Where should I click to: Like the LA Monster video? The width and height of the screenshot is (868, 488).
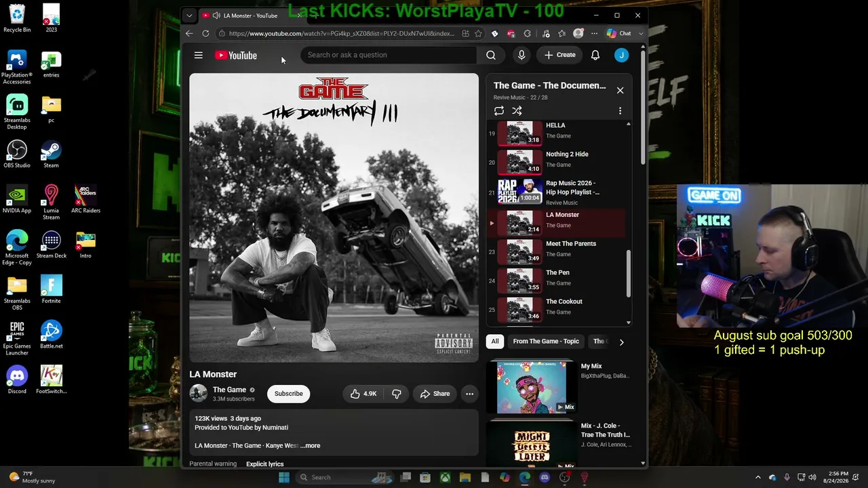click(x=363, y=394)
